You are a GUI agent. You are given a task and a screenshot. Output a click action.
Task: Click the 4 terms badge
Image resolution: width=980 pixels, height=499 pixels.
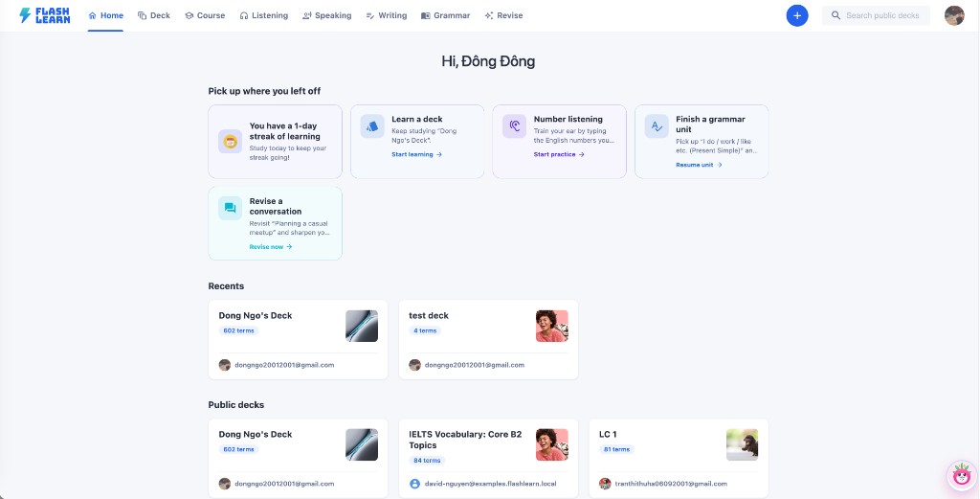click(x=425, y=330)
